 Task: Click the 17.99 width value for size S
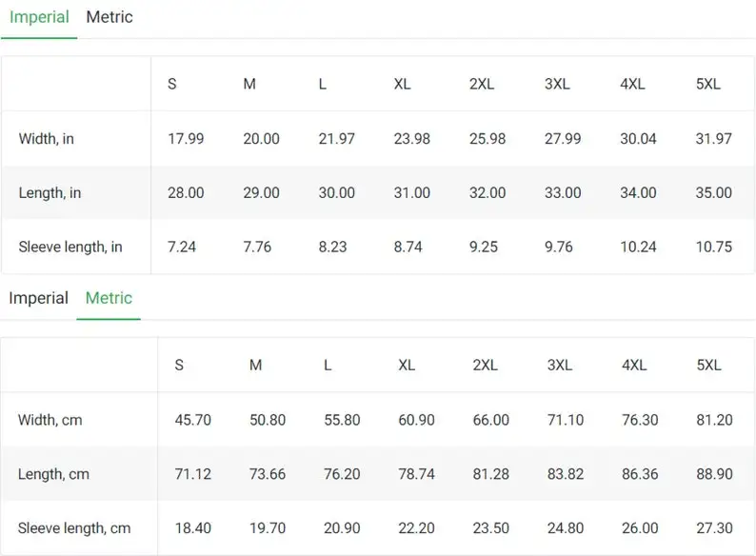click(186, 139)
